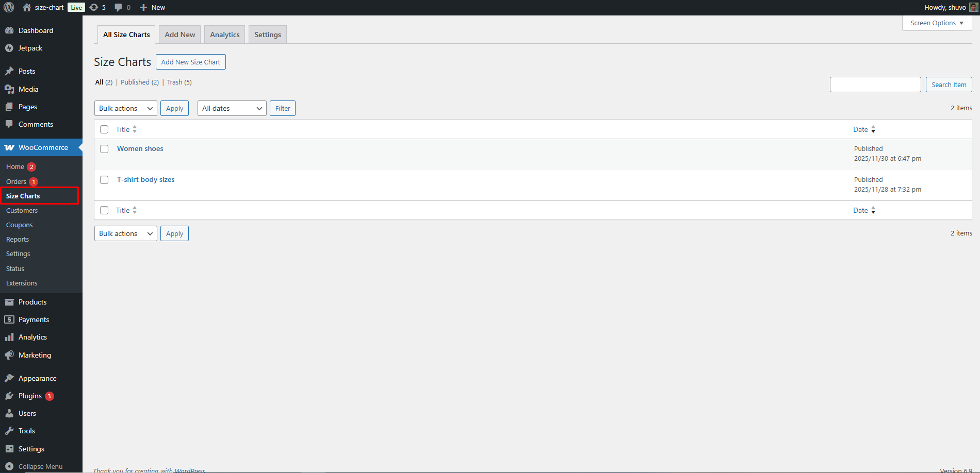The width and height of the screenshot is (980, 473).
Task: Click the Live status badge
Action: [76, 7]
